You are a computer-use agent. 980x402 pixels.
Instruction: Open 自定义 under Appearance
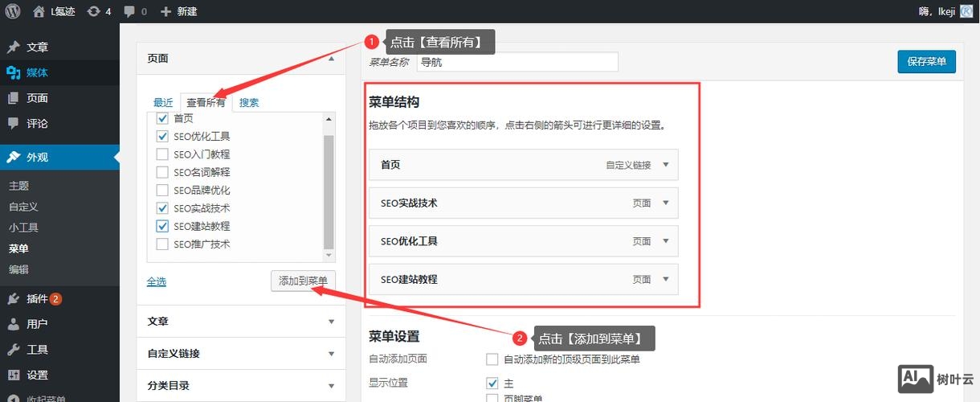point(23,207)
